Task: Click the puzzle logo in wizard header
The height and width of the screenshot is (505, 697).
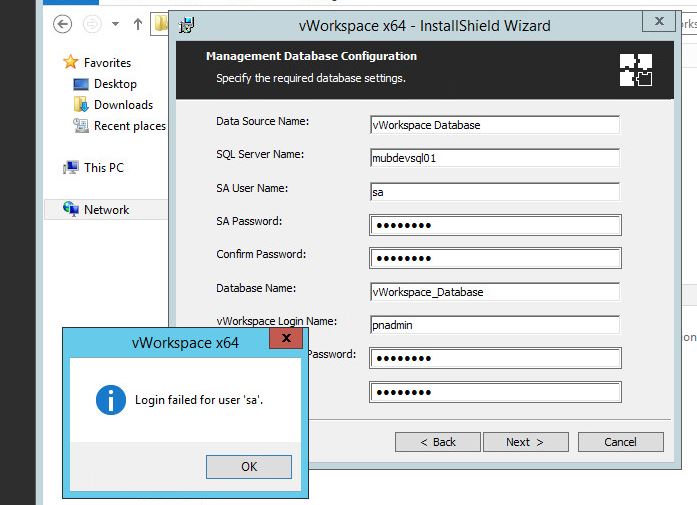Action: click(636, 70)
